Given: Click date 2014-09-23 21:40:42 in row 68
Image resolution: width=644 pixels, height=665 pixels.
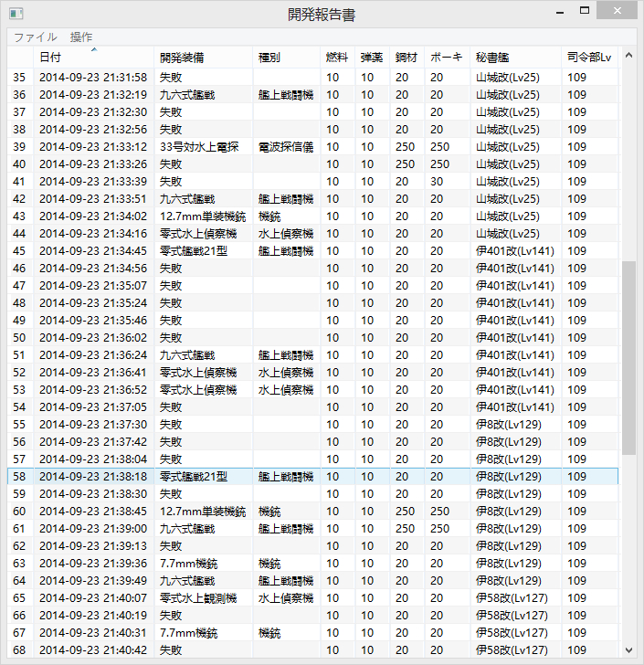Looking at the screenshot, I should point(93,650).
